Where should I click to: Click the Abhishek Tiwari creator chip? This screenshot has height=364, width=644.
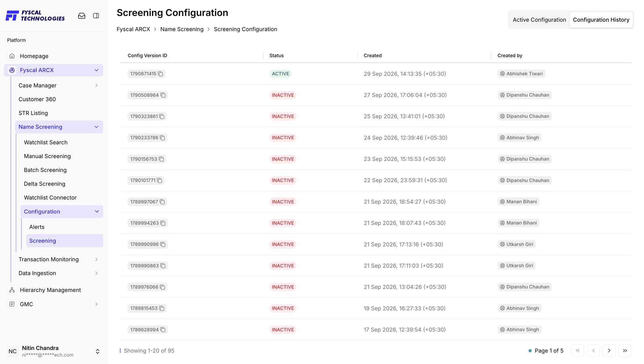[x=521, y=74]
